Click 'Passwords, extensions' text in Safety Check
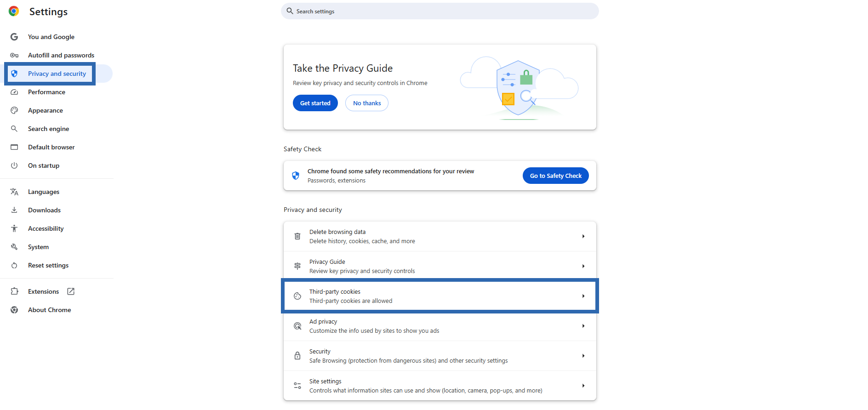The height and width of the screenshot is (410, 868). pyautogui.click(x=337, y=181)
